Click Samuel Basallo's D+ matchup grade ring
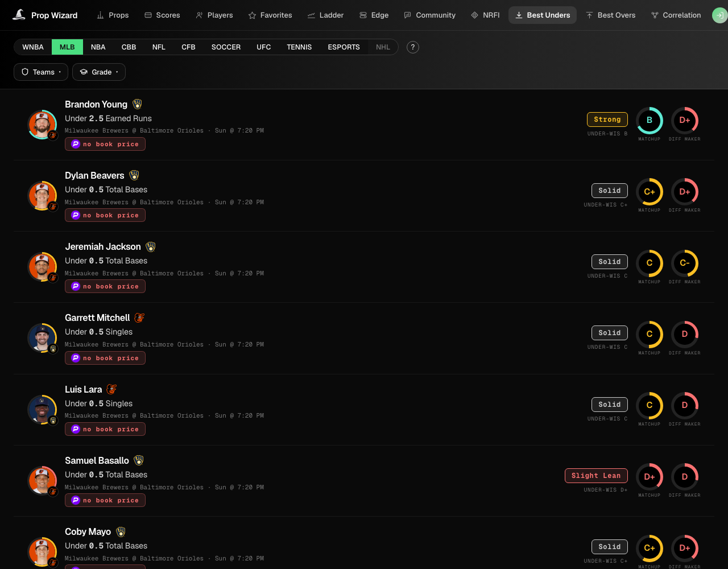The image size is (728, 569). pos(650,477)
